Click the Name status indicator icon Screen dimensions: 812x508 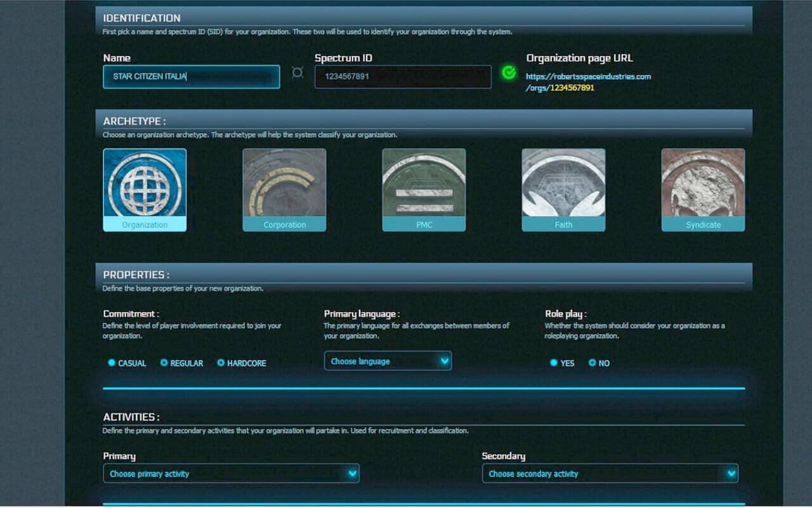298,72
